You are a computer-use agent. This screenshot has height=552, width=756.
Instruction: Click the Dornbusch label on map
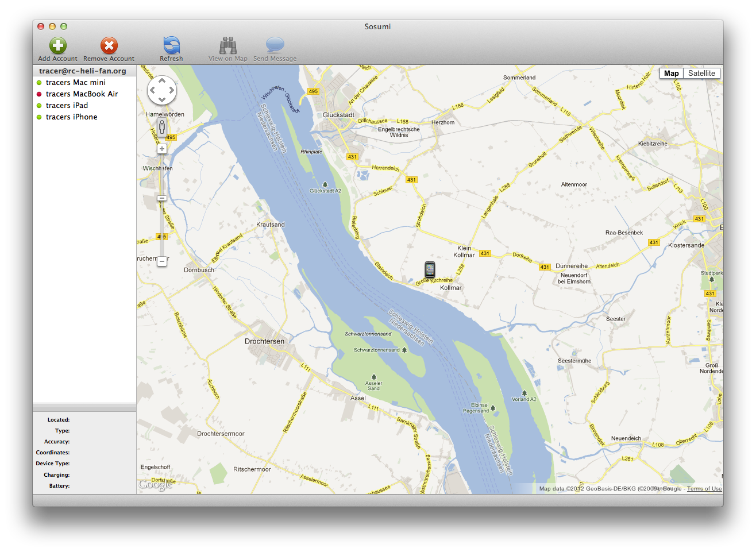[199, 270]
